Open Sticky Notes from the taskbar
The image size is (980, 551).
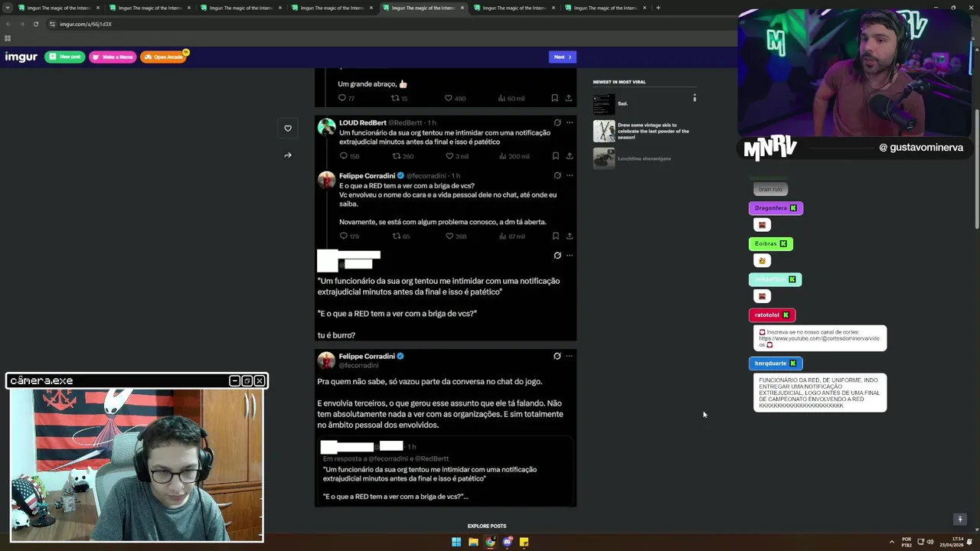tap(524, 542)
